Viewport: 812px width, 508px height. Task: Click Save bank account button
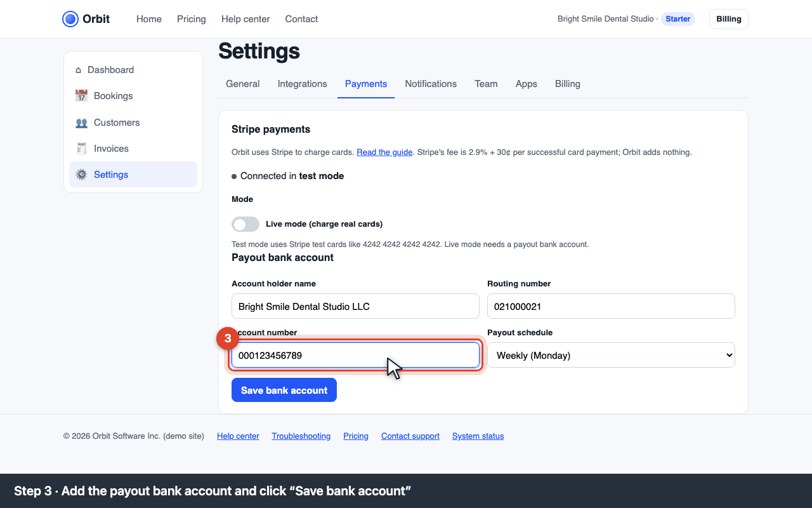coord(284,390)
